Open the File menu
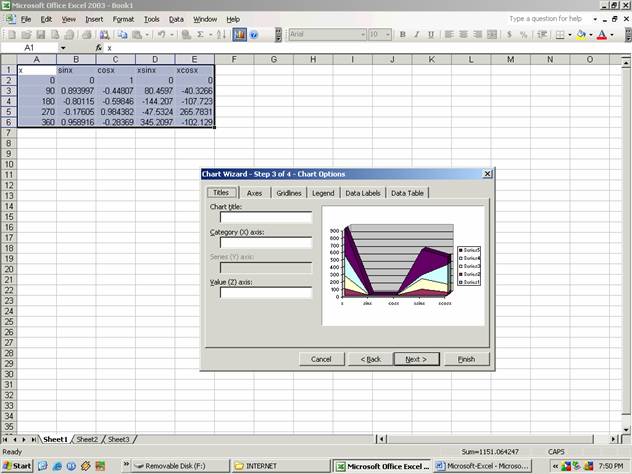632x474 pixels. click(x=26, y=19)
